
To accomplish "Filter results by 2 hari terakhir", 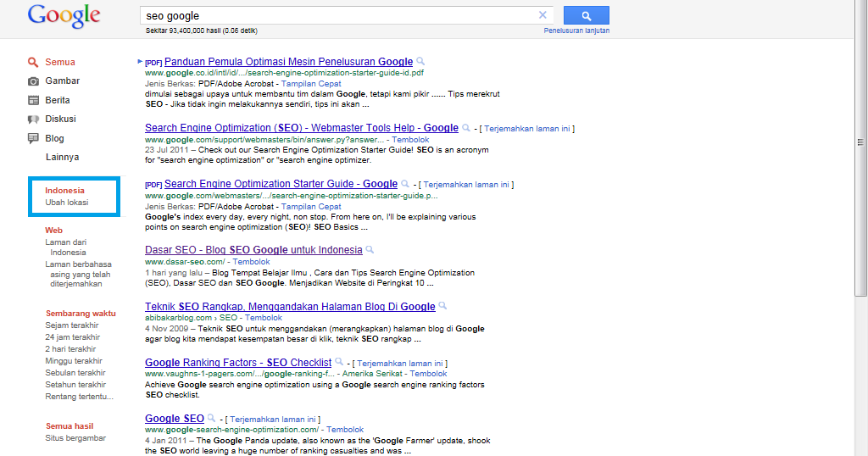I will click(70, 349).
